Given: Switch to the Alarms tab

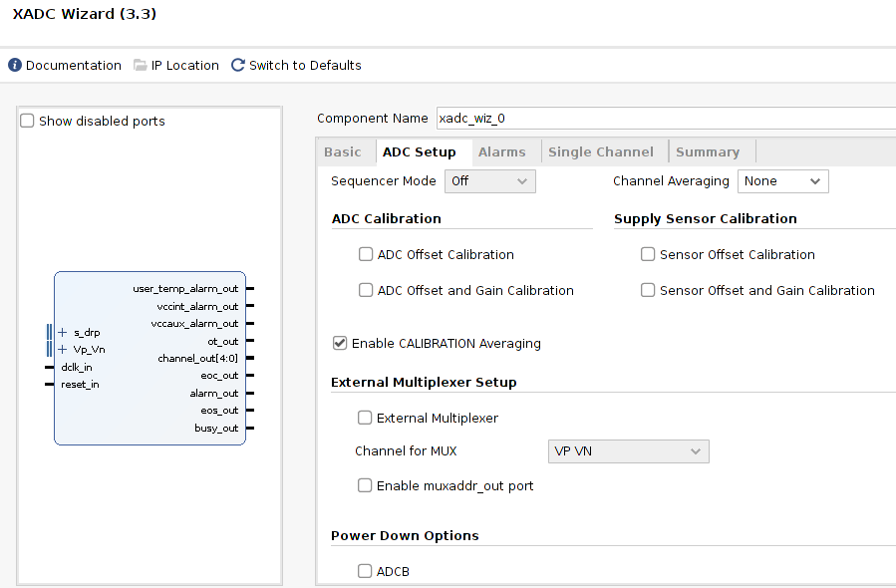Looking at the screenshot, I should tap(501, 152).
